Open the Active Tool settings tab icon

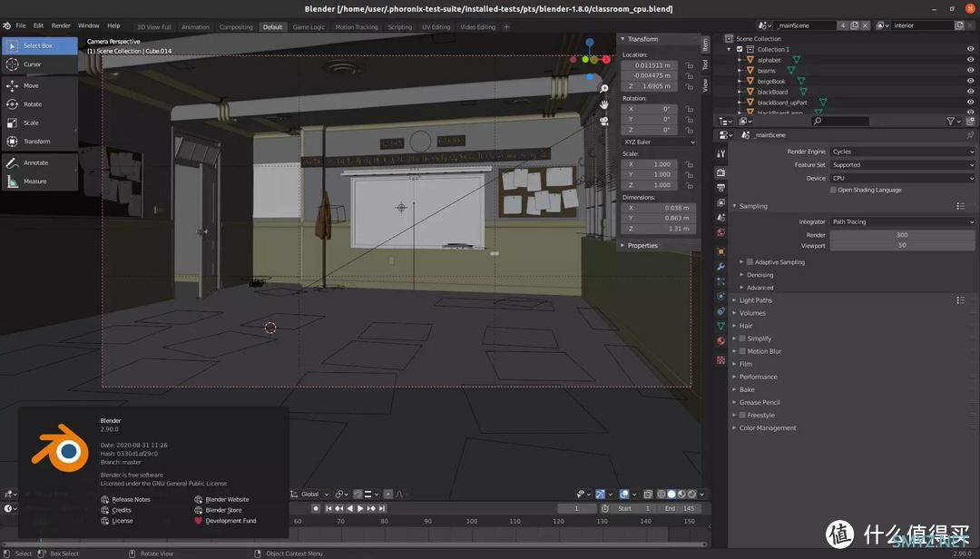coord(720,153)
